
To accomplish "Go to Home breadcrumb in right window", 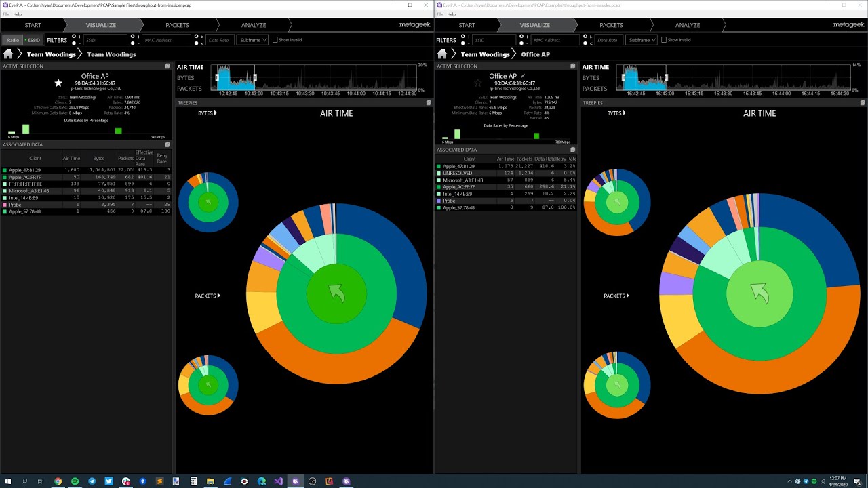I will 442,54.
